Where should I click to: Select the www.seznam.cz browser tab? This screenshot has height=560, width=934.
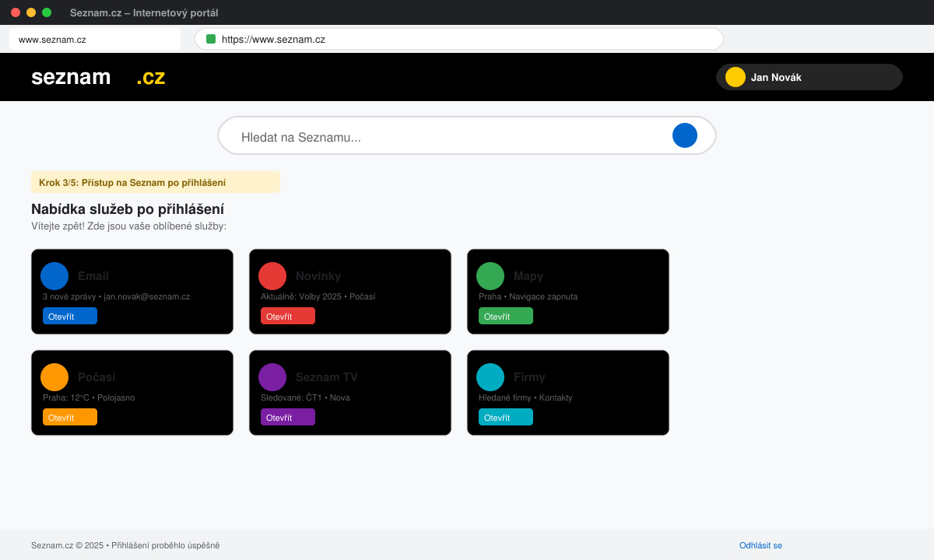[x=95, y=39]
